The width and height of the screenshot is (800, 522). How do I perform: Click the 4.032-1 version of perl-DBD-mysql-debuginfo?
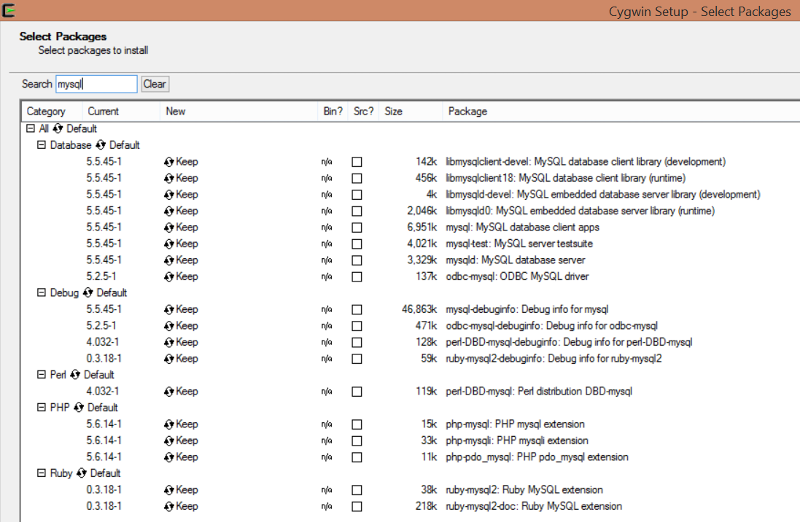tap(103, 342)
